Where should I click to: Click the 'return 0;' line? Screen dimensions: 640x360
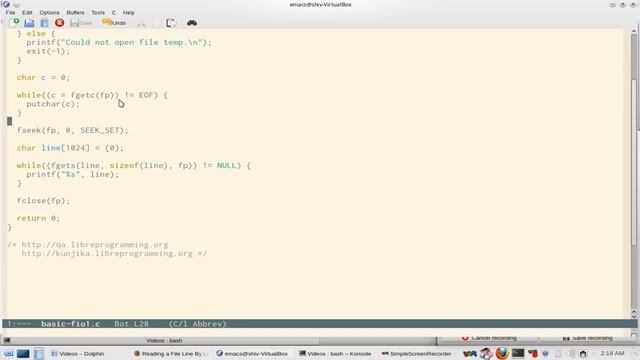[x=38, y=218]
